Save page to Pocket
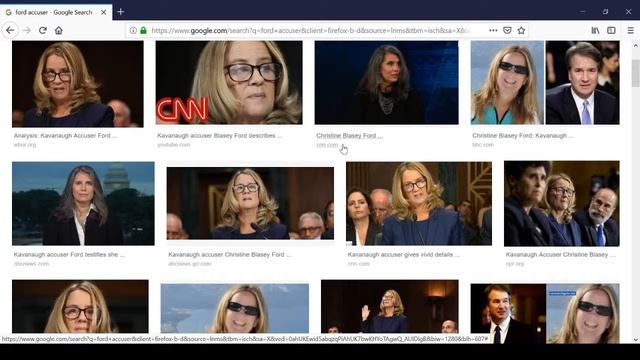 [507, 30]
